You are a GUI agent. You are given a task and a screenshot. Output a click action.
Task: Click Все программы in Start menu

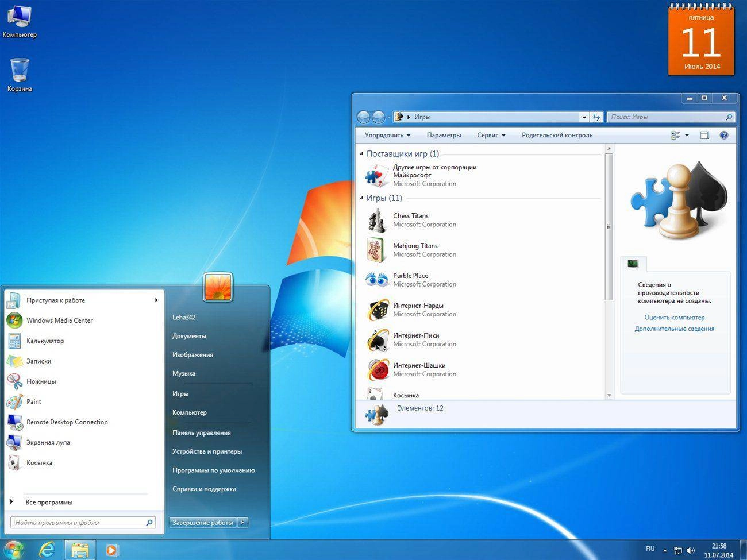49,502
